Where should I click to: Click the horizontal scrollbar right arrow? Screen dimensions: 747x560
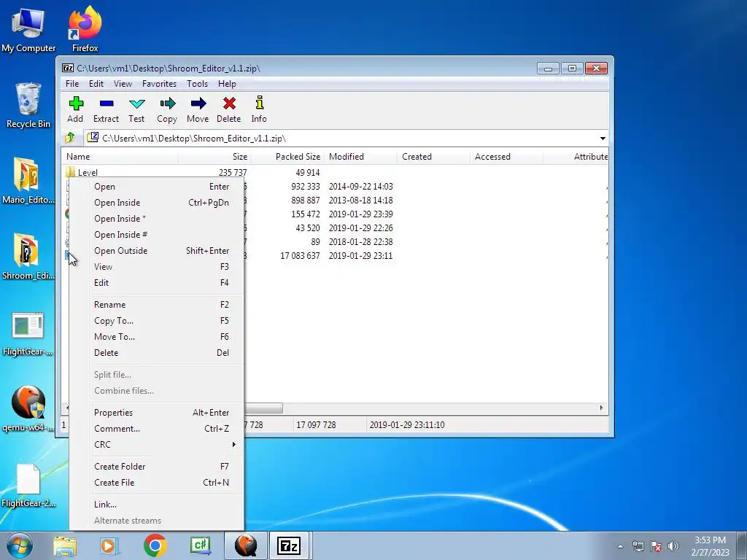(601, 408)
